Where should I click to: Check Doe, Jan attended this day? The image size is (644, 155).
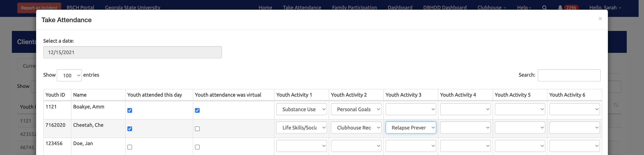point(130,147)
